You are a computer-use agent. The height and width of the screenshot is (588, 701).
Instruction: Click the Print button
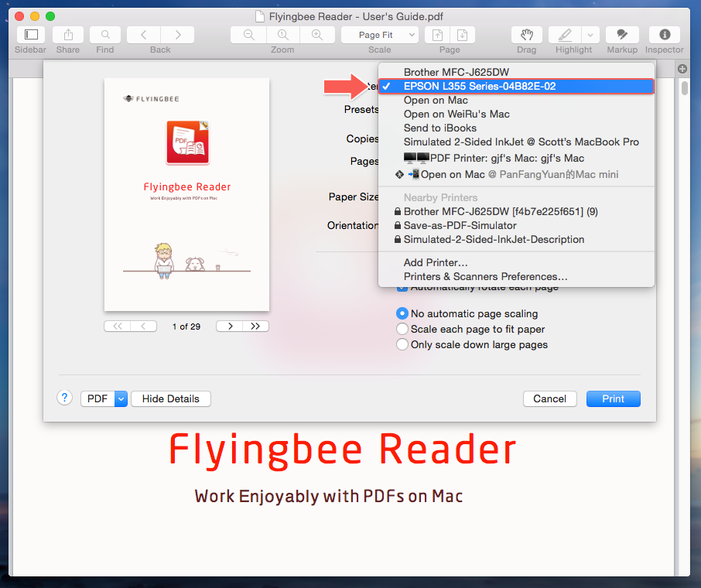pos(613,398)
